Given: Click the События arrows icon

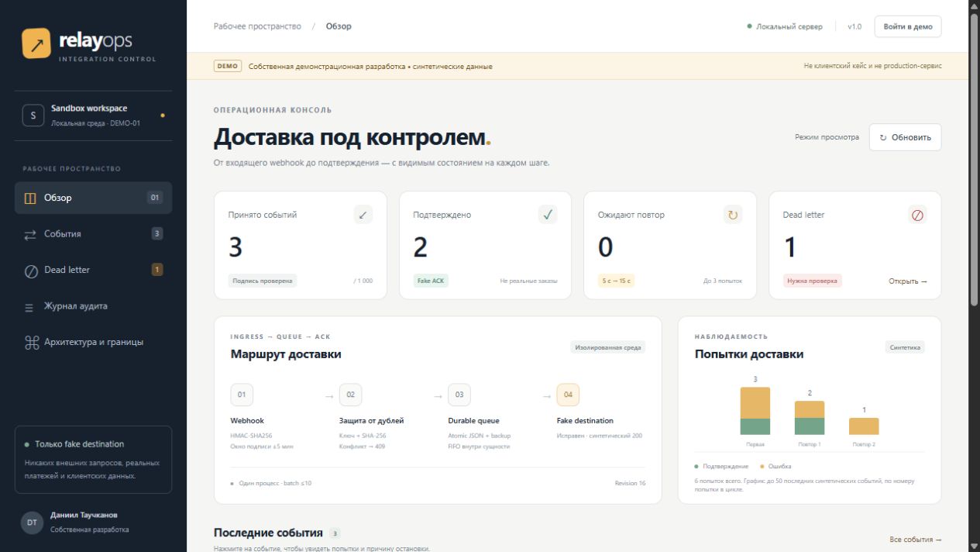Looking at the screenshot, I should tap(30, 234).
